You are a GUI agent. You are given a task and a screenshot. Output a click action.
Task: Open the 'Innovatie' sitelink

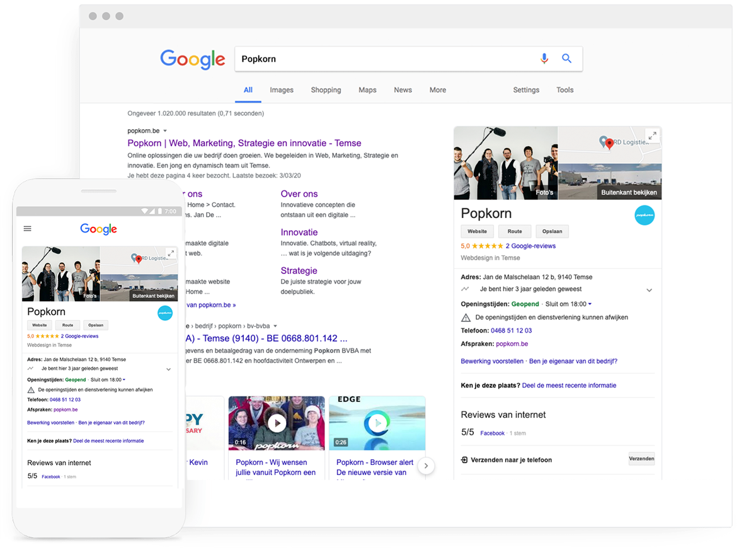[x=299, y=233]
